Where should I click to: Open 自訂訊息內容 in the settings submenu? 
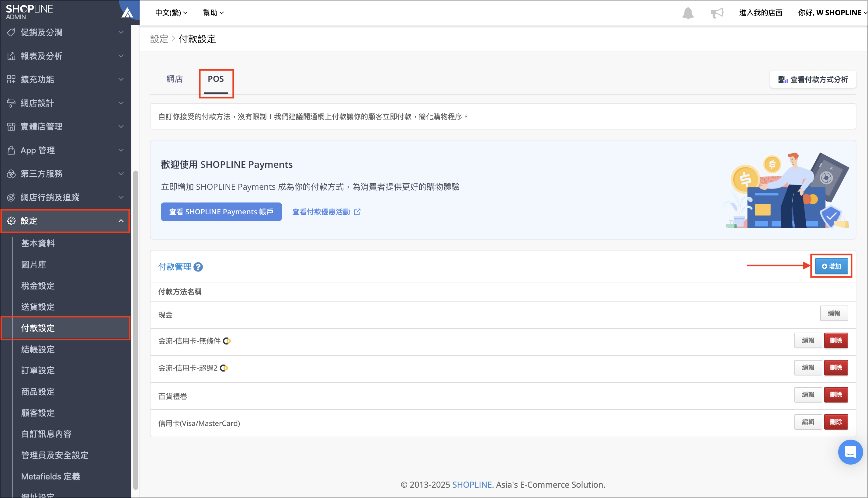[46, 434]
